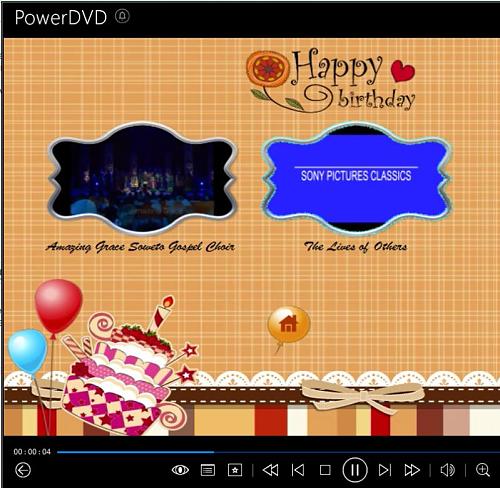This screenshot has height=488, width=500.
Task: Click the playback progress bar
Action: 278,452
